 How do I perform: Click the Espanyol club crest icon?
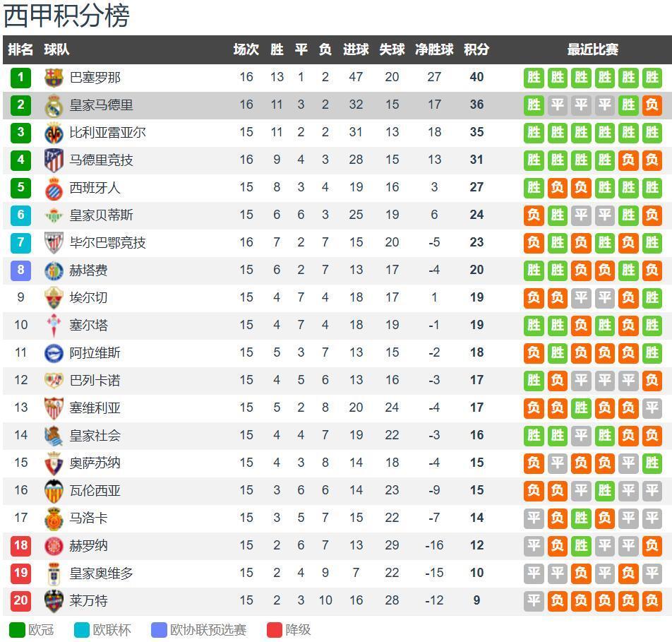54,188
